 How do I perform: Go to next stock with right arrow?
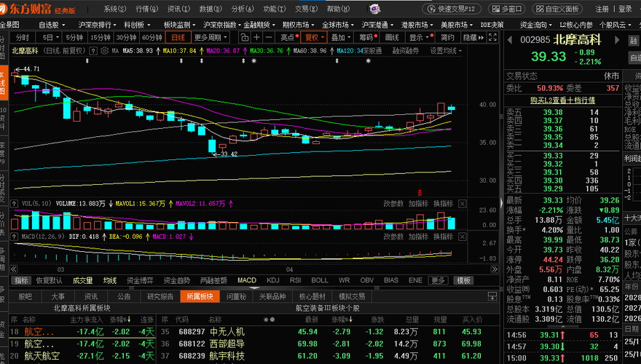click(617, 40)
